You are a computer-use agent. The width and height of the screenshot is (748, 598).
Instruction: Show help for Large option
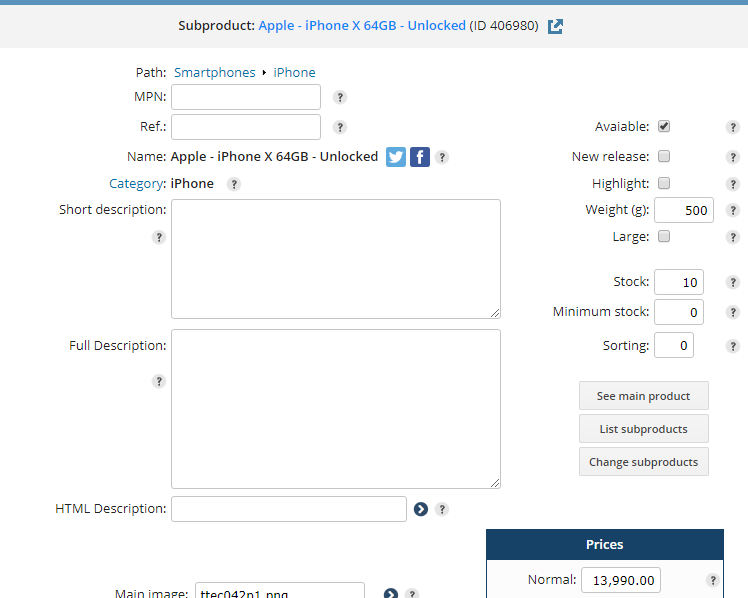[733, 237]
